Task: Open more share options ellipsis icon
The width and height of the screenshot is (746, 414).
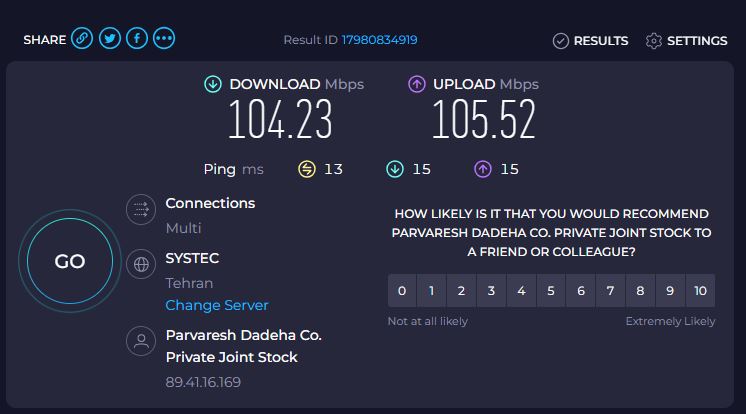Action: pos(164,38)
